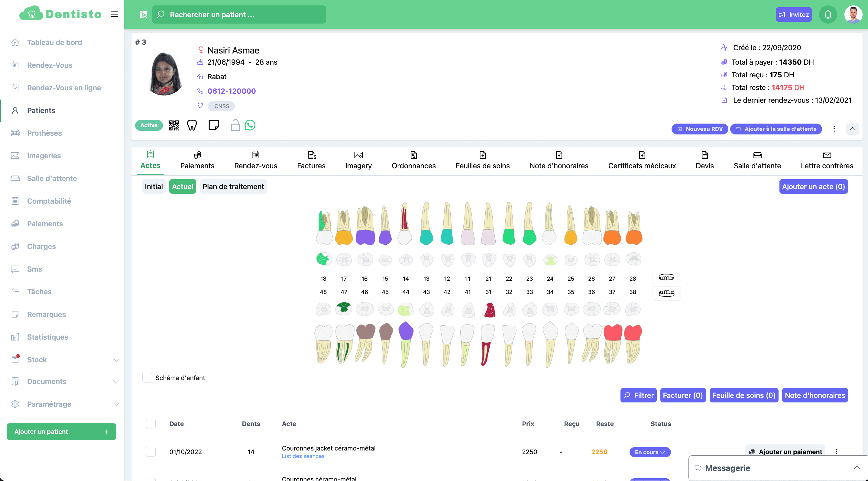Screen dimensions: 868x481
Task: Check the select-all box in table header
Action: click(151, 423)
